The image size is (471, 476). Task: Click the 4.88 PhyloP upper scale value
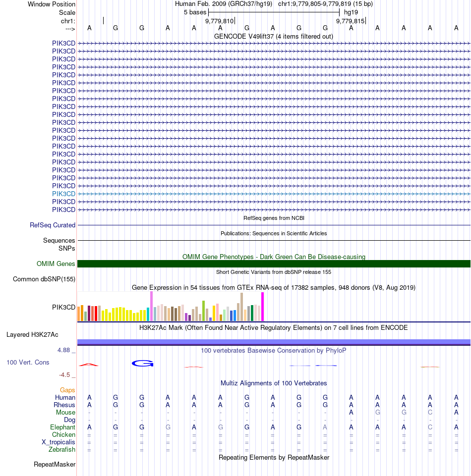tap(64, 350)
